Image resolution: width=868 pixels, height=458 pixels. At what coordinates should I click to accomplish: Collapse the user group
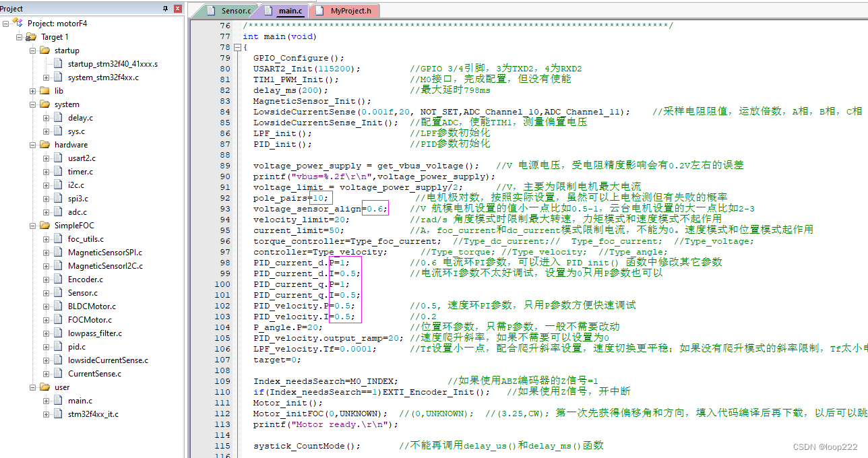click(33, 387)
